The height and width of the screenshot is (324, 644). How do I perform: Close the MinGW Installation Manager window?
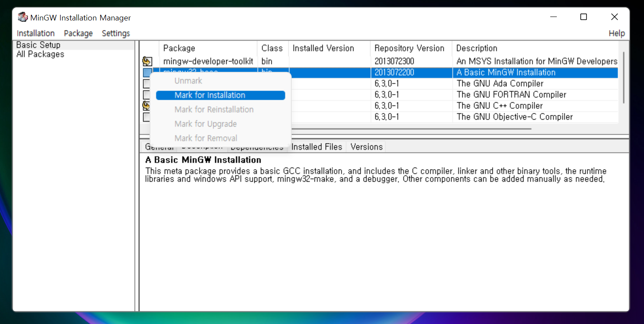(614, 17)
